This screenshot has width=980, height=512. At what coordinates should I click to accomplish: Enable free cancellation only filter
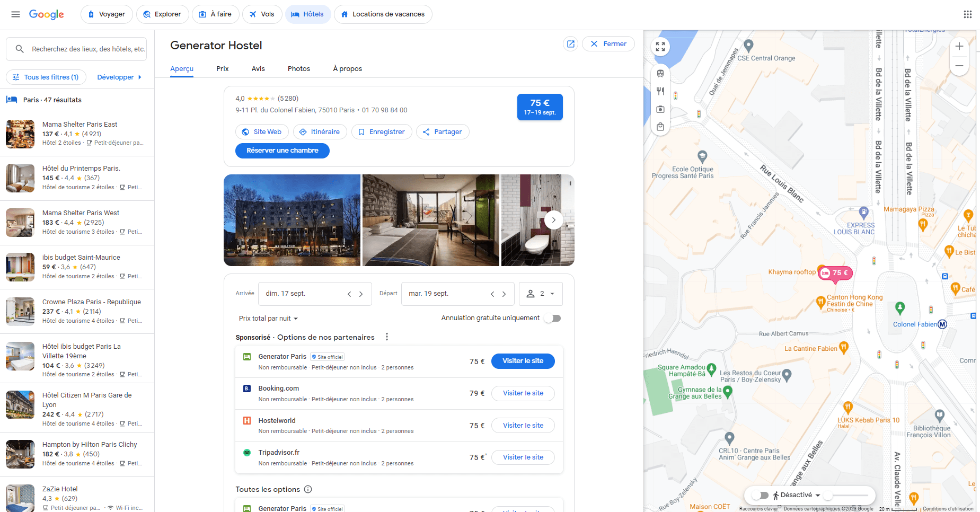(552, 318)
